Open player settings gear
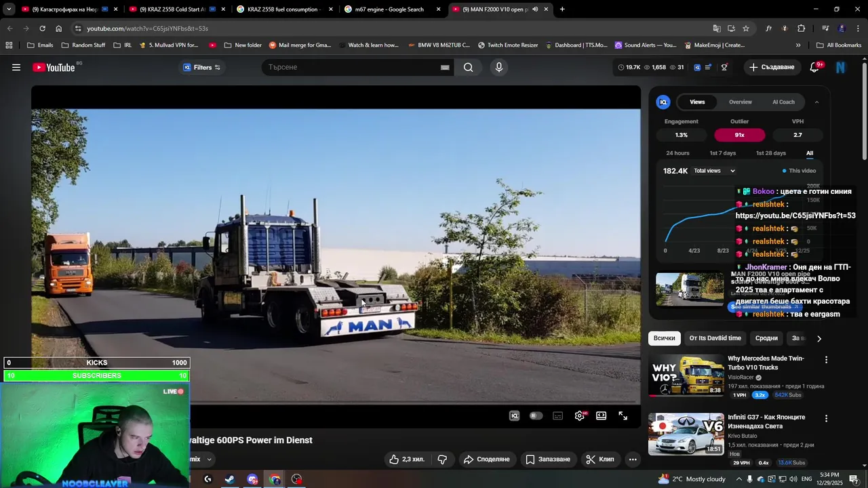The height and width of the screenshot is (488, 868). [580, 415]
